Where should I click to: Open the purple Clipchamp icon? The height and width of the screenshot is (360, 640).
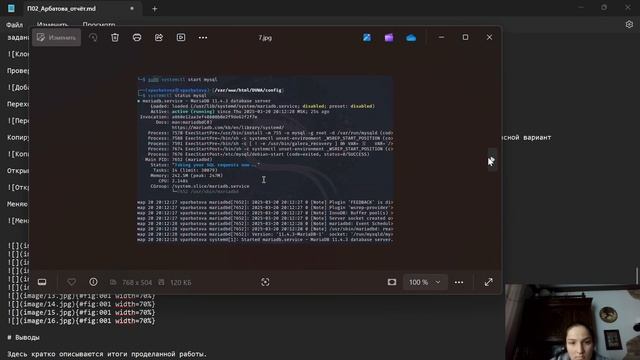(389, 38)
